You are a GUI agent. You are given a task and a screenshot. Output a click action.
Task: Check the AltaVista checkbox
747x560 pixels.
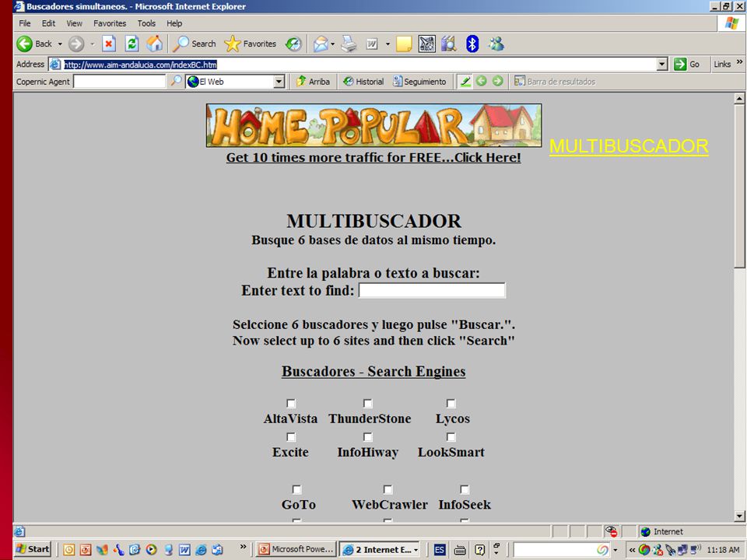[290, 404]
